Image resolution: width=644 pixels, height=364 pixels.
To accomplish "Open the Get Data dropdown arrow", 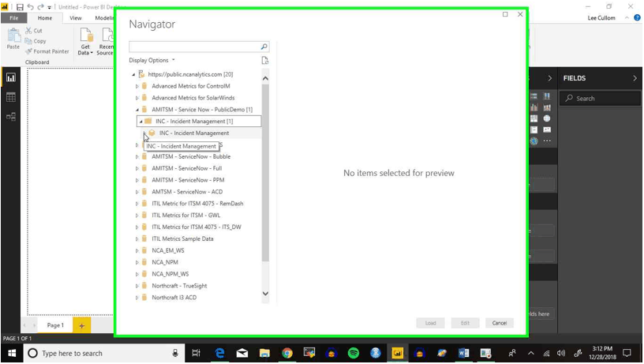I will (92, 53).
